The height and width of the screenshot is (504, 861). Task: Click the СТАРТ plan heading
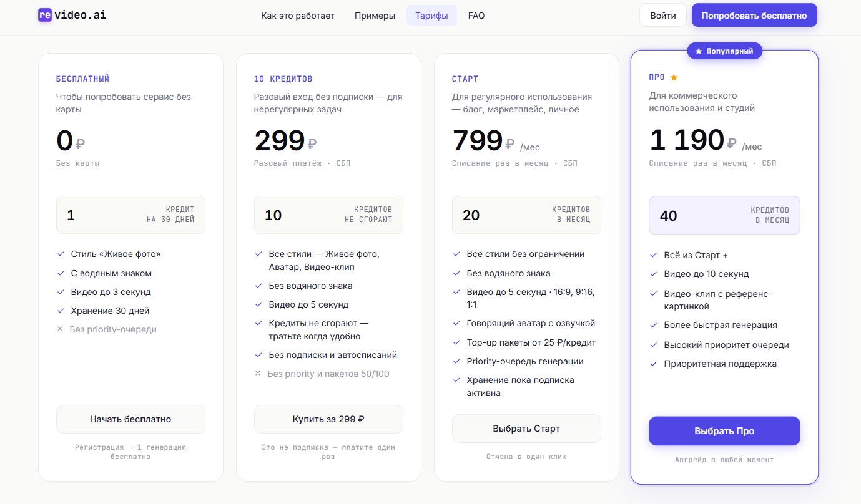point(465,79)
